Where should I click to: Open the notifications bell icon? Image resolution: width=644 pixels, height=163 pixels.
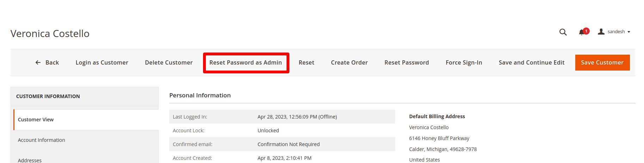click(581, 32)
